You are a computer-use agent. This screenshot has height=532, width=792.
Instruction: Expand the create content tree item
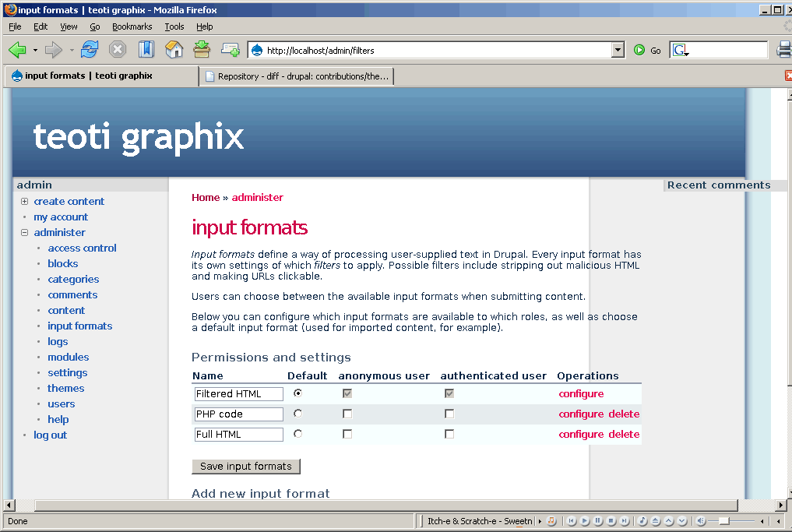(25, 201)
